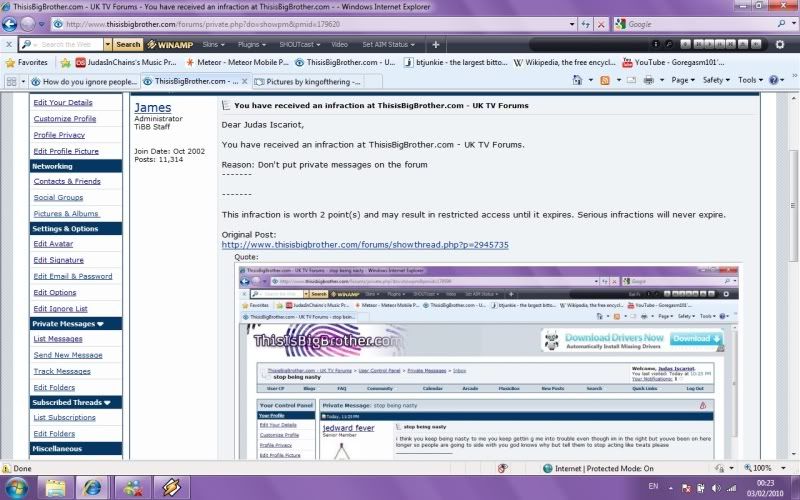Open Windows Explorer from taskbar

[x=56, y=488]
